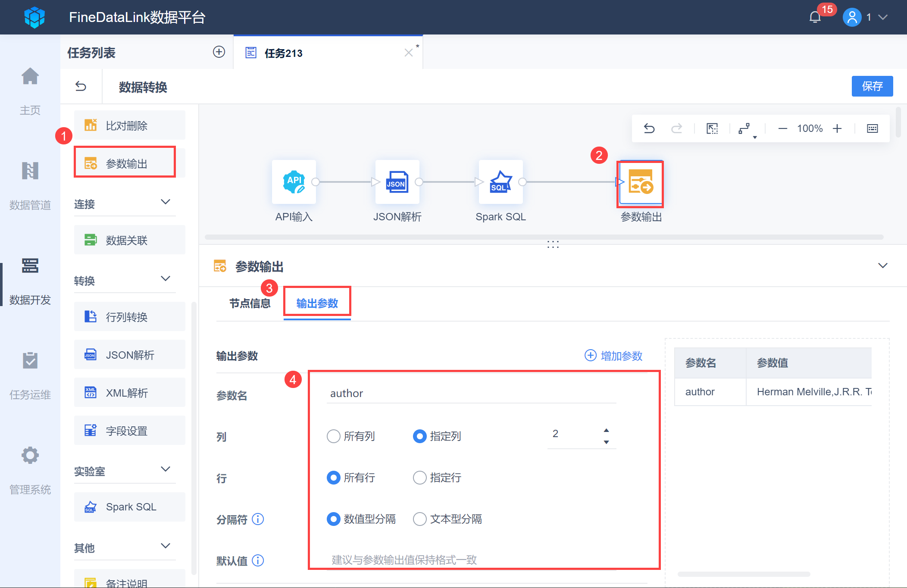Select 文本型分隔 separator option

(420, 519)
